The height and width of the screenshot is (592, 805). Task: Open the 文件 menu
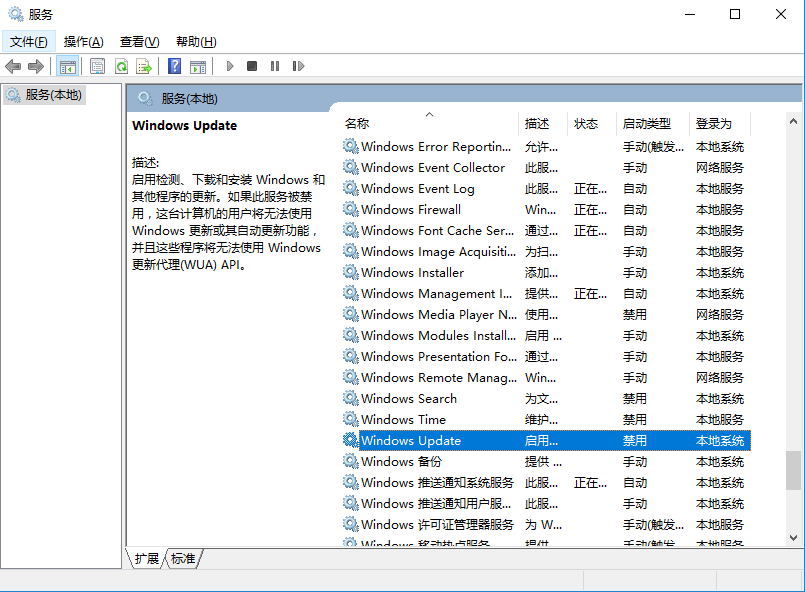click(x=28, y=41)
